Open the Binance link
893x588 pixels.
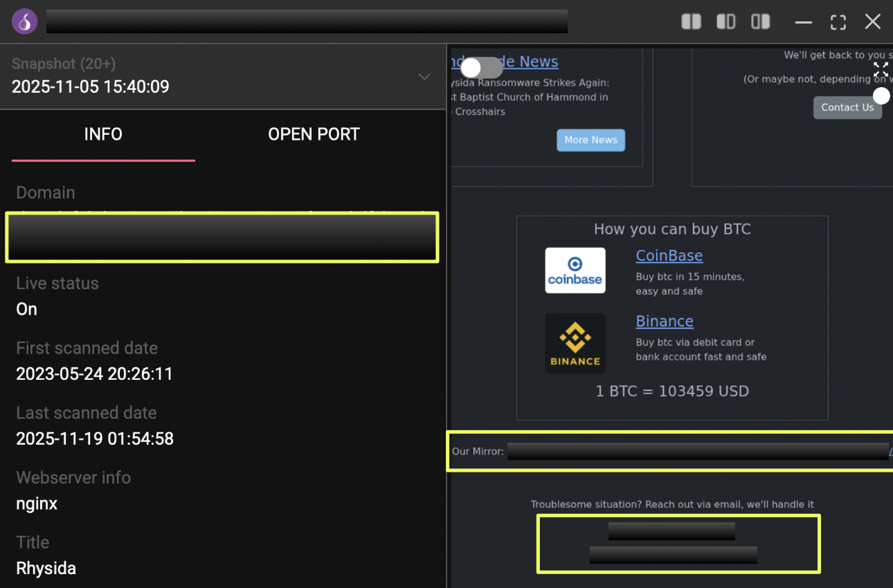664,321
